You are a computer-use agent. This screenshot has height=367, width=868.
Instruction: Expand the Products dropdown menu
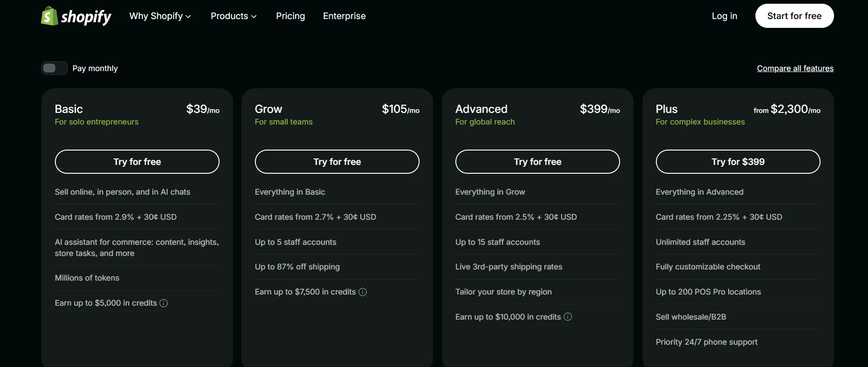[234, 16]
